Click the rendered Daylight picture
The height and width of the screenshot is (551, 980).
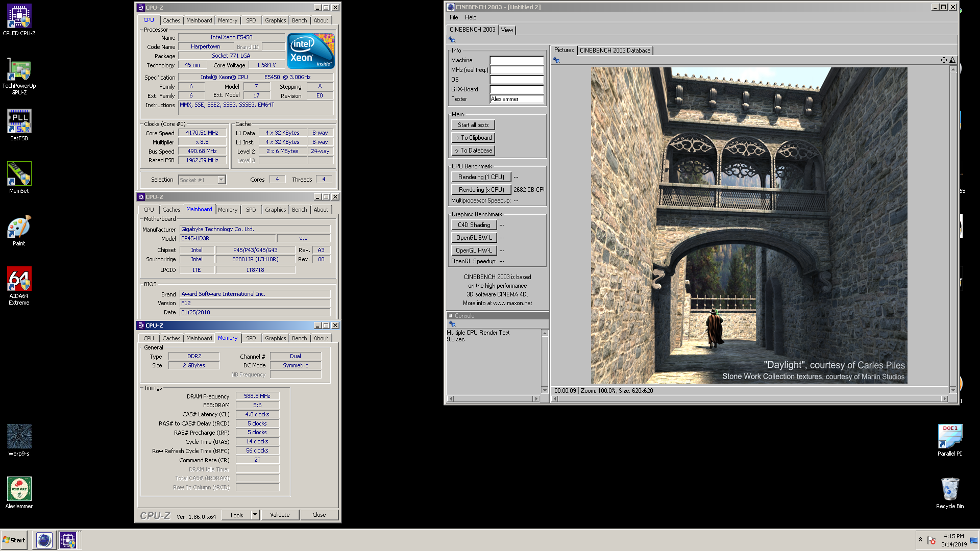749,225
